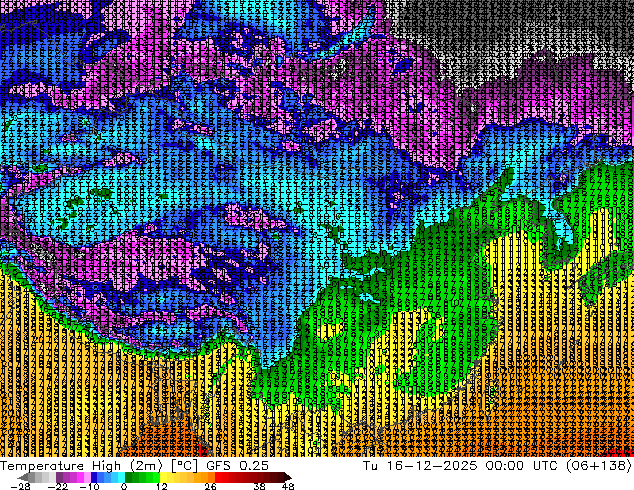Click the dark maroon arrow end of legend

pyautogui.click(x=287, y=477)
